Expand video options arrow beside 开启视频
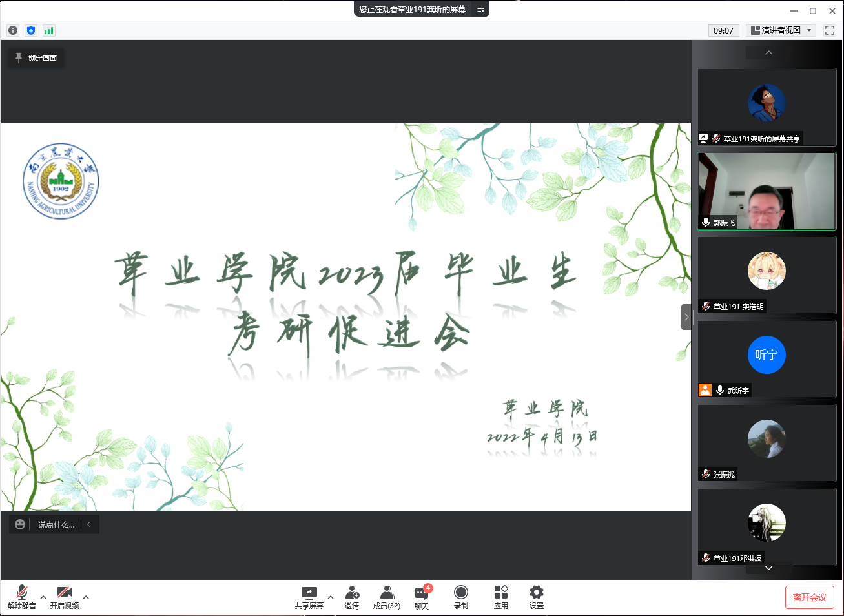The width and height of the screenshot is (844, 616). [86, 597]
